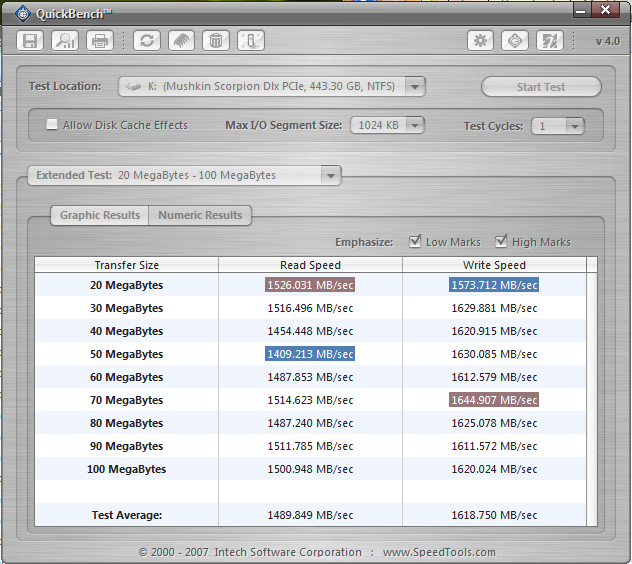The image size is (632, 564).
Task: Click the diamond-shaped icon beside the gear
Action: (515, 41)
